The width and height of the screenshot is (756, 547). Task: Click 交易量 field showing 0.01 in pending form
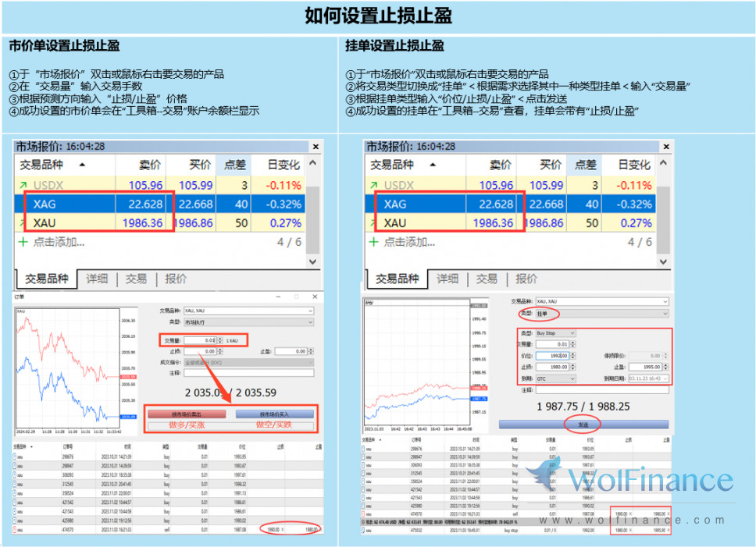553,344
